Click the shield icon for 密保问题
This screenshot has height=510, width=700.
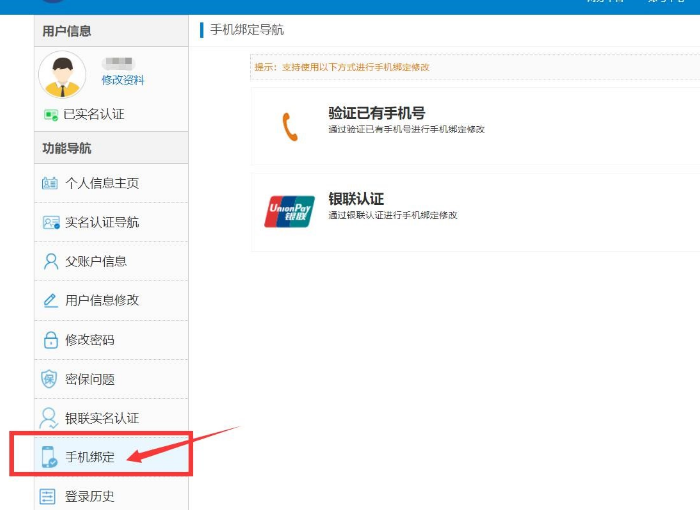[x=49, y=379]
